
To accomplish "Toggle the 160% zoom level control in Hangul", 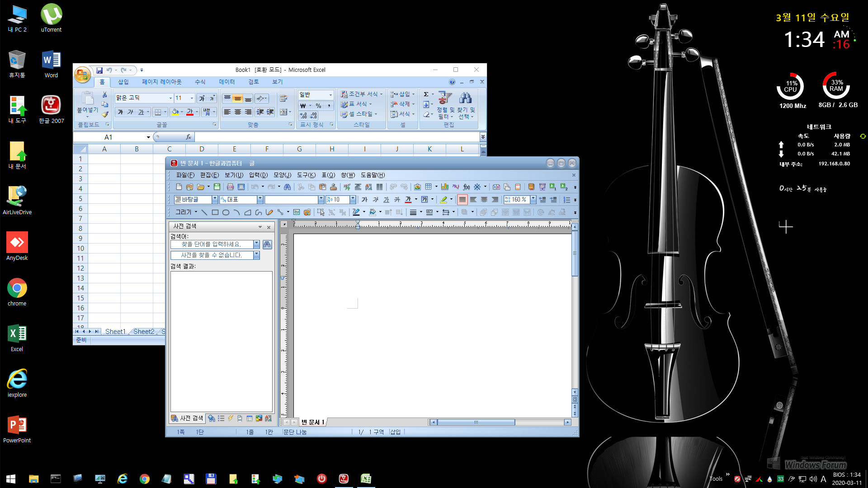I will click(x=517, y=199).
